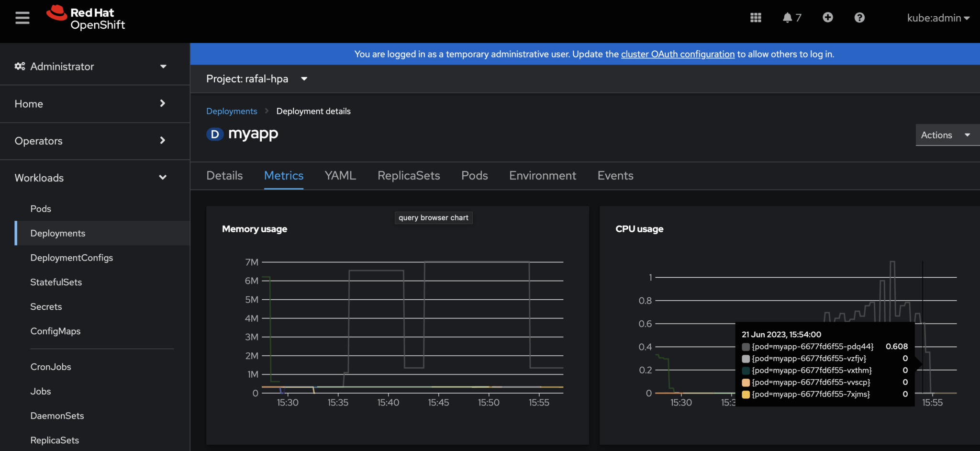Expand the Home navigation section
Viewport: 980px width, 451px height.
point(95,103)
